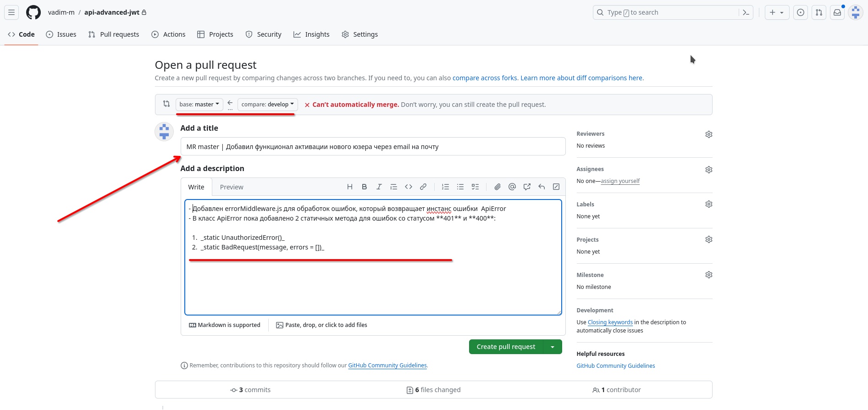Image resolution: width=868 pixels, height=410 pixels.
Task: Click inside the description text area
Action: [x=373, y=257]
